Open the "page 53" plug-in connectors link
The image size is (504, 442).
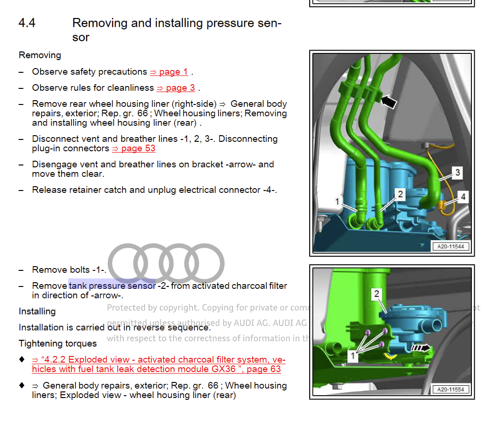[134, 148]
